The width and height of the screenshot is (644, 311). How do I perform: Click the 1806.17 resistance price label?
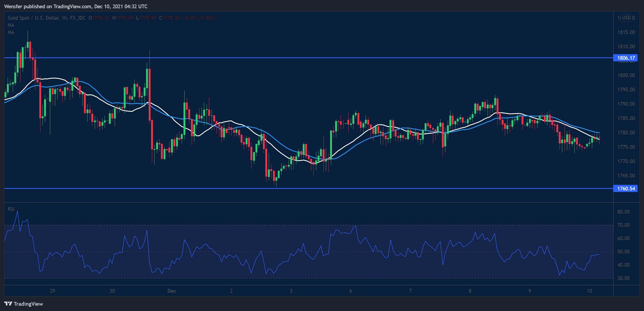(x=626, y=58)
